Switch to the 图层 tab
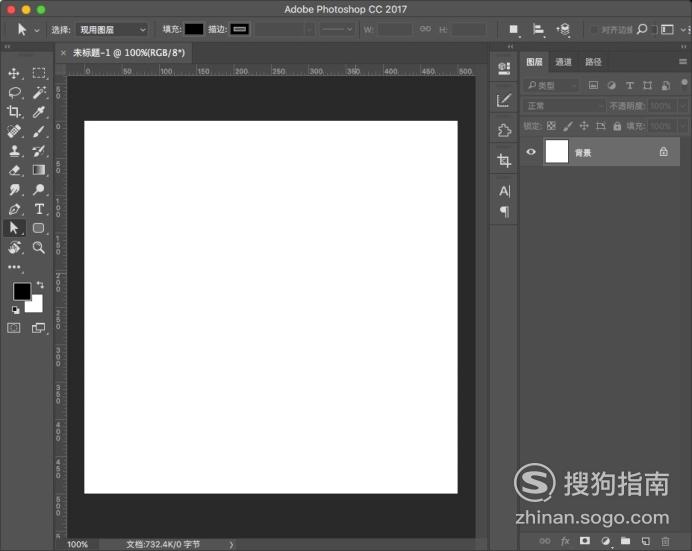 tap(534, 62)
